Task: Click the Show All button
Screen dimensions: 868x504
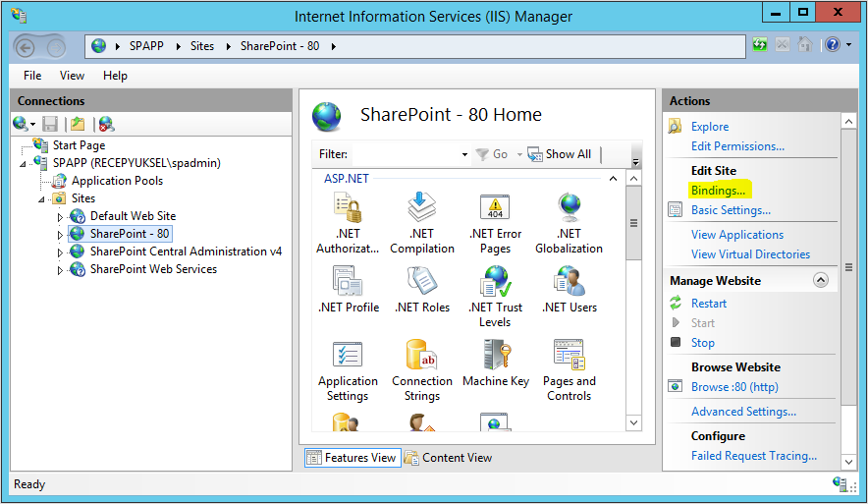Action: click(x=559, y=154)
